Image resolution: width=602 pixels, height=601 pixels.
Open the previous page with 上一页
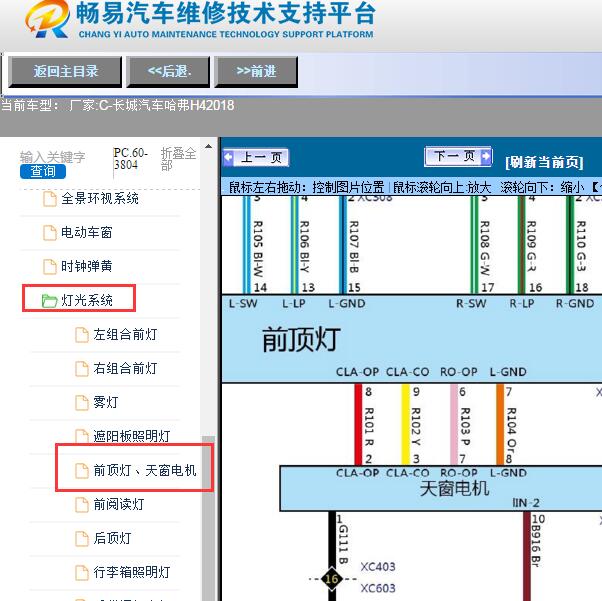(x=256, y=157)
